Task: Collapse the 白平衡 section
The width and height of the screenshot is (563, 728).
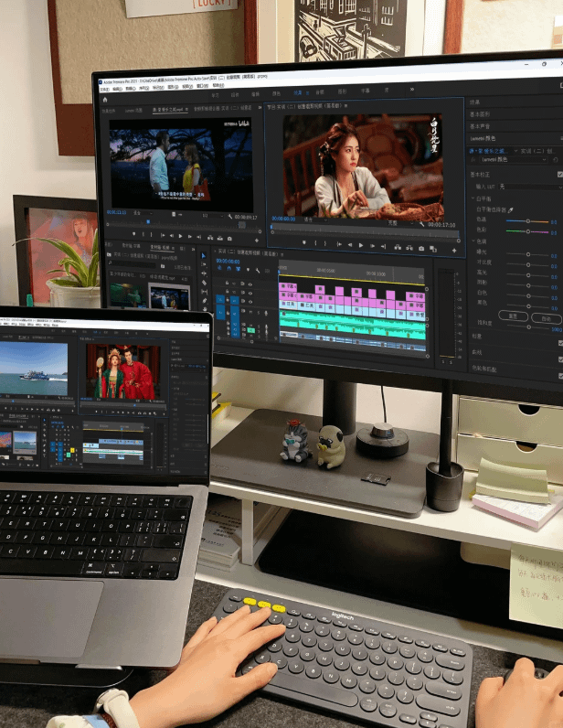Action: click(x=473, y=198)
